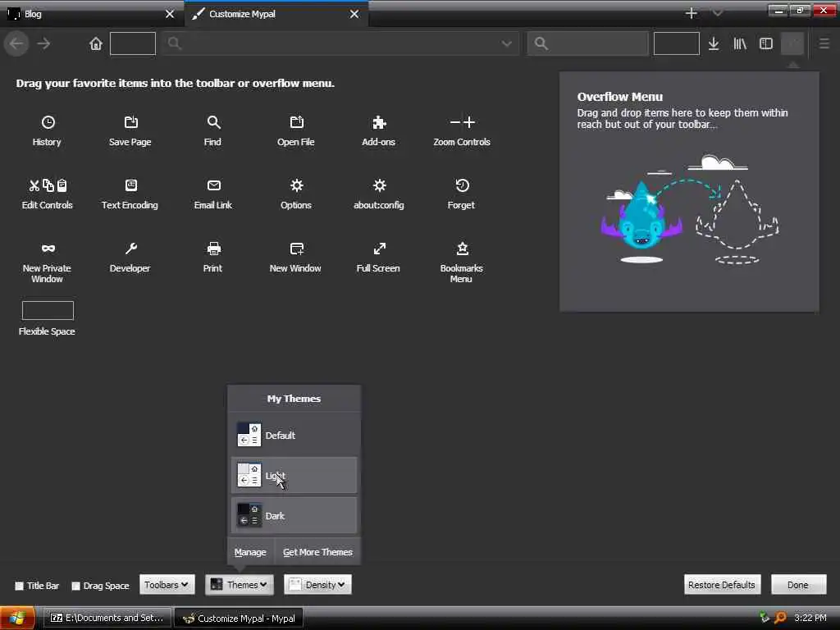Click the Windows Start button
Screen dimensions: 840x630
pos(17,619)
